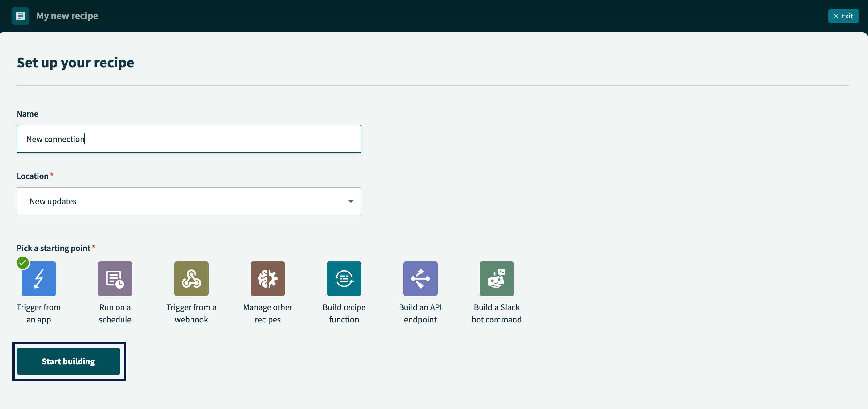The width and height of the screenshot is (868, 409).
Task: Click the green checkmark on the selected trigger
Action: (x=23, y=263)
